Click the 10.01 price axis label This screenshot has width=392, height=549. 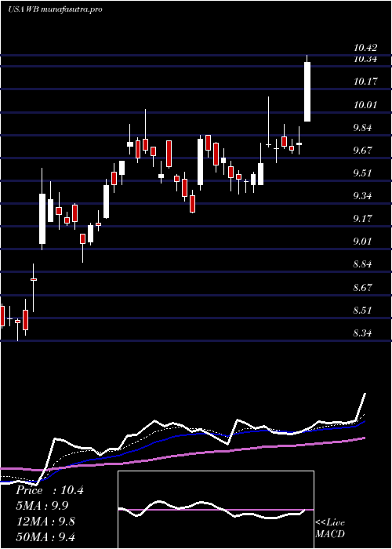[365, 104]
